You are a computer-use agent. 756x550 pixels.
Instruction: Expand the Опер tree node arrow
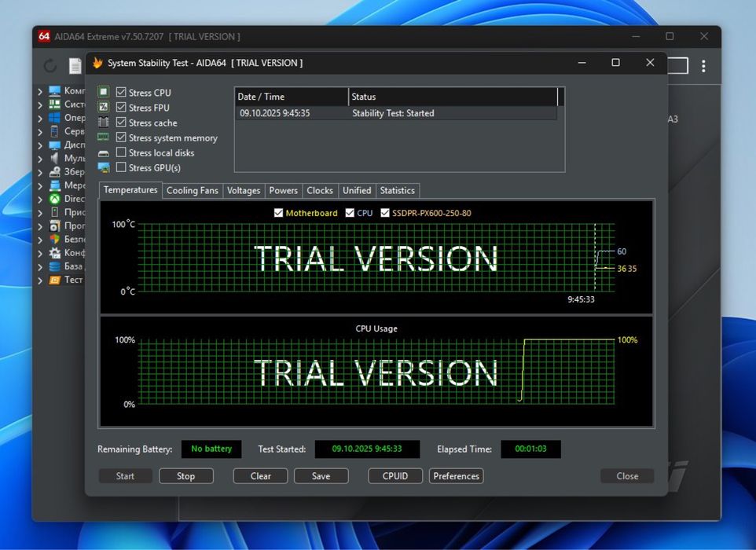40,118
